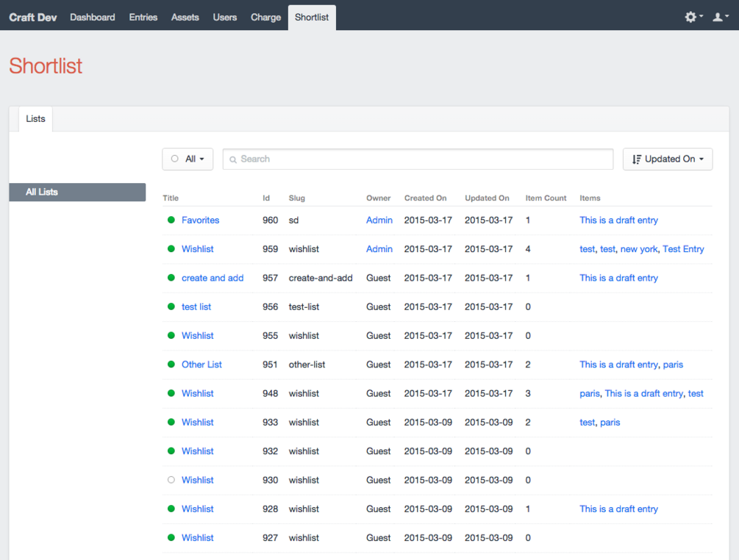Go to the Craft Dev home link
The image size is (739, 560).
[x=33, y=18]
